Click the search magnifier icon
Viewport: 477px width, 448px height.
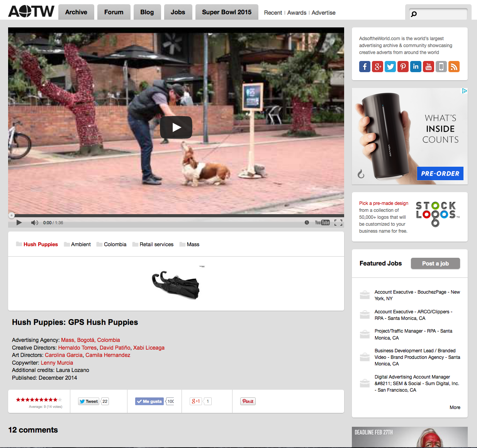(414, 14)
